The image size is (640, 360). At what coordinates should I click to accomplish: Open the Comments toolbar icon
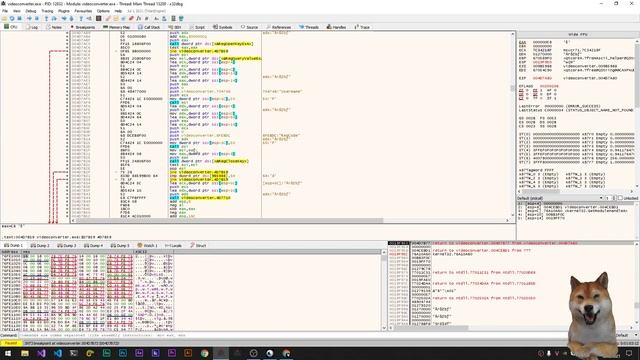[x=116, y=19]
